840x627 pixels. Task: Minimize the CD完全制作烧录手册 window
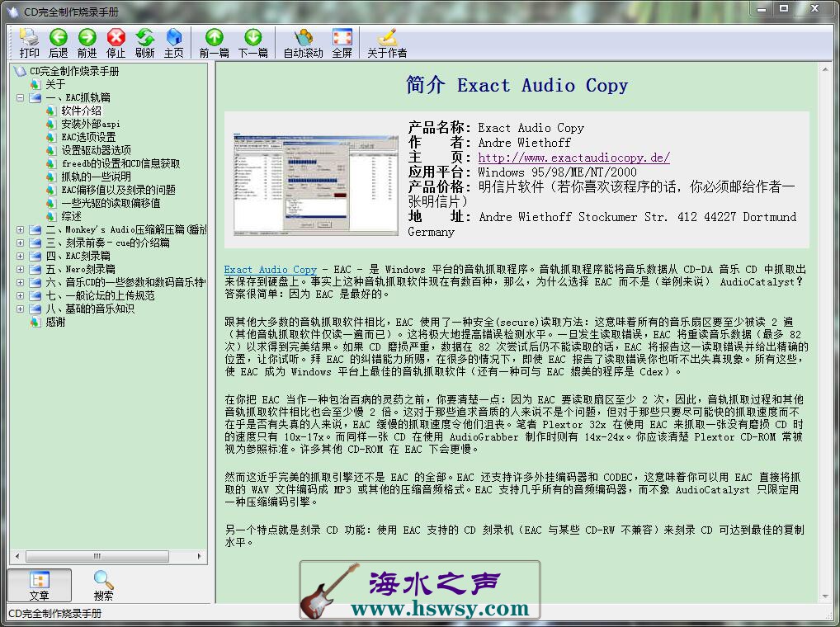762,8
